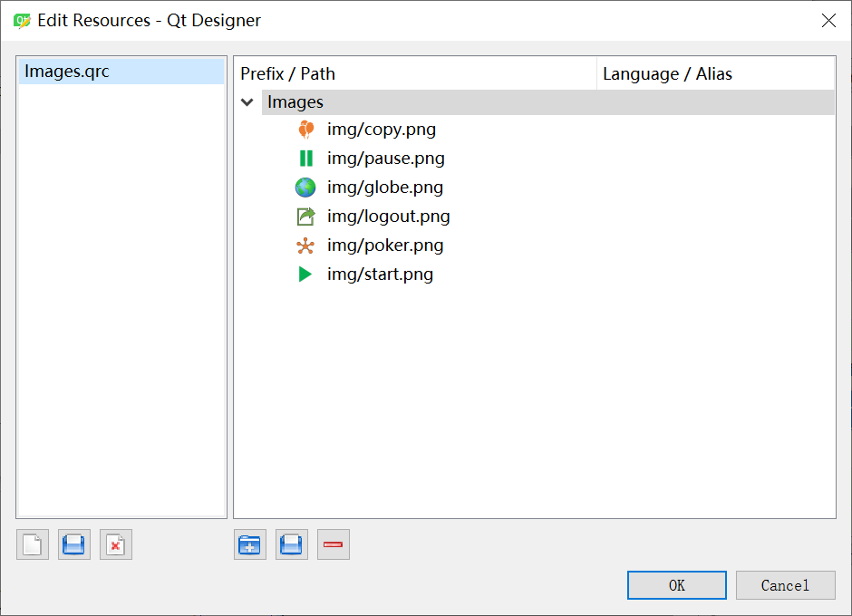Click the Language / Alias column header
The width and height of the screenshot is (852, 616).
pyautogui.click(x=716, y=73)
